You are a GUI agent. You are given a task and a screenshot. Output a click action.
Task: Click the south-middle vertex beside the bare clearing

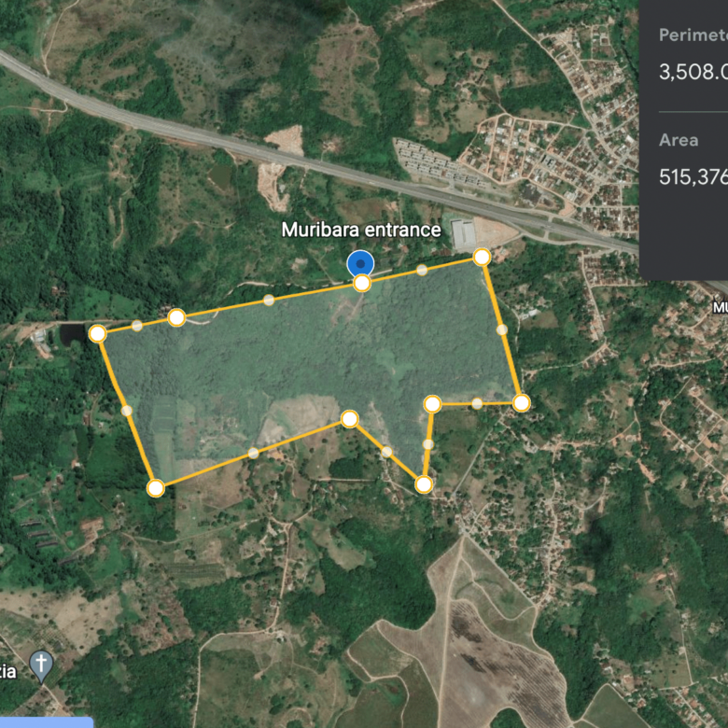[x=350, y=419]
